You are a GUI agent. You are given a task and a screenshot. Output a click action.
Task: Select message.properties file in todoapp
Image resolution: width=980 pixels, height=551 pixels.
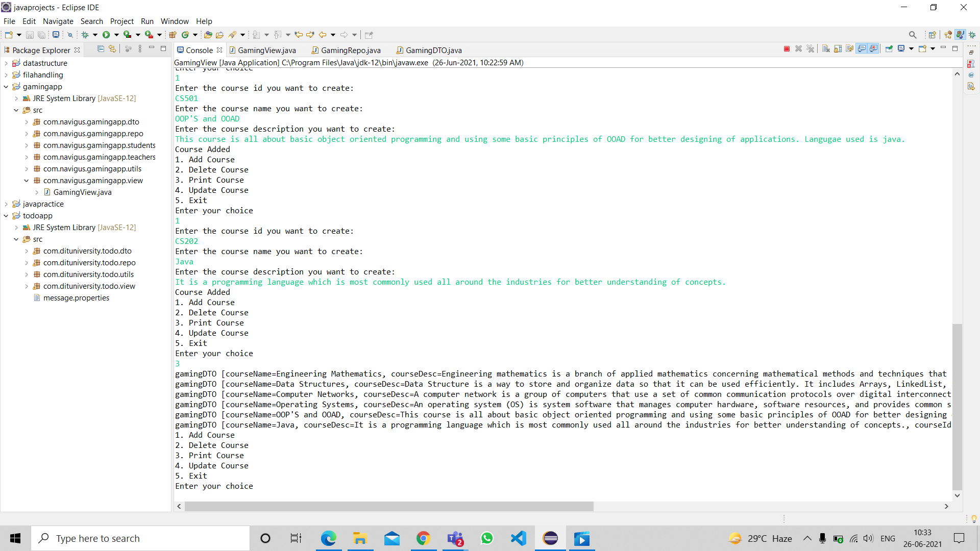[x=76, y=298]
